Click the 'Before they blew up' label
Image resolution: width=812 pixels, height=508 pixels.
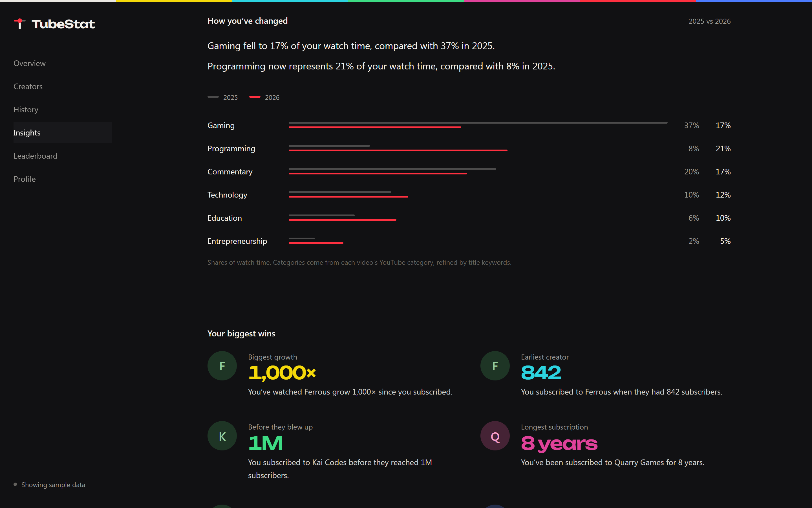(x=280, y=427)
